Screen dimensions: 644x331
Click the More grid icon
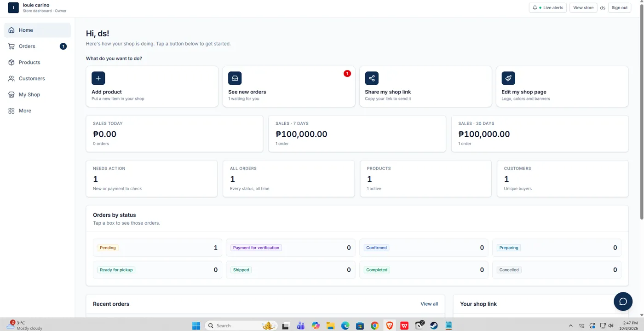pos(11,110)
